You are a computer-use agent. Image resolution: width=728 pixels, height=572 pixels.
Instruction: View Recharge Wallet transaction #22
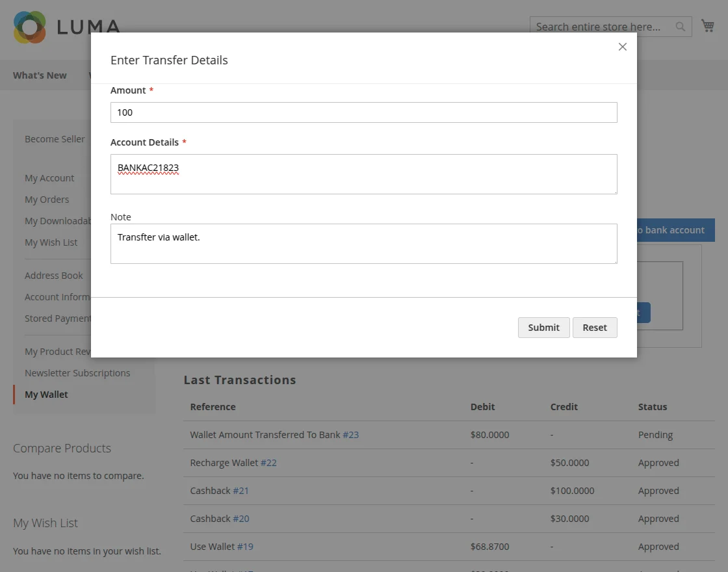268,462
